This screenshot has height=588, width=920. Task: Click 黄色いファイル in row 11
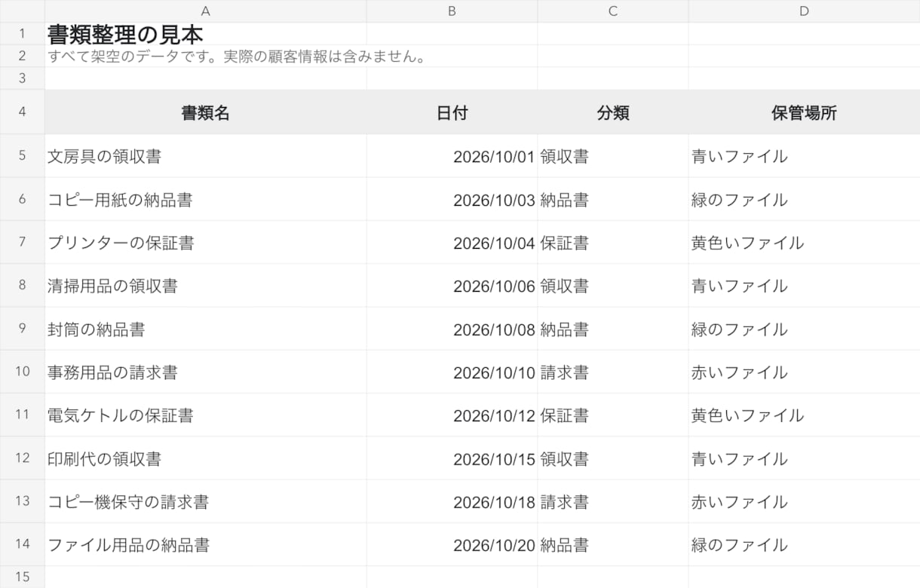point(804,415)
